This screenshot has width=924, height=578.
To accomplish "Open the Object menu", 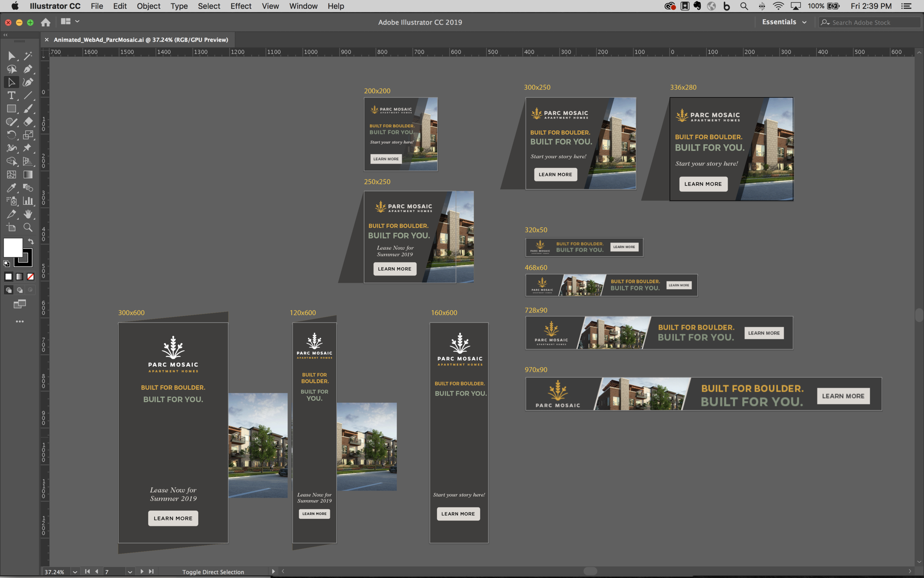I will (x=149, y=6).
